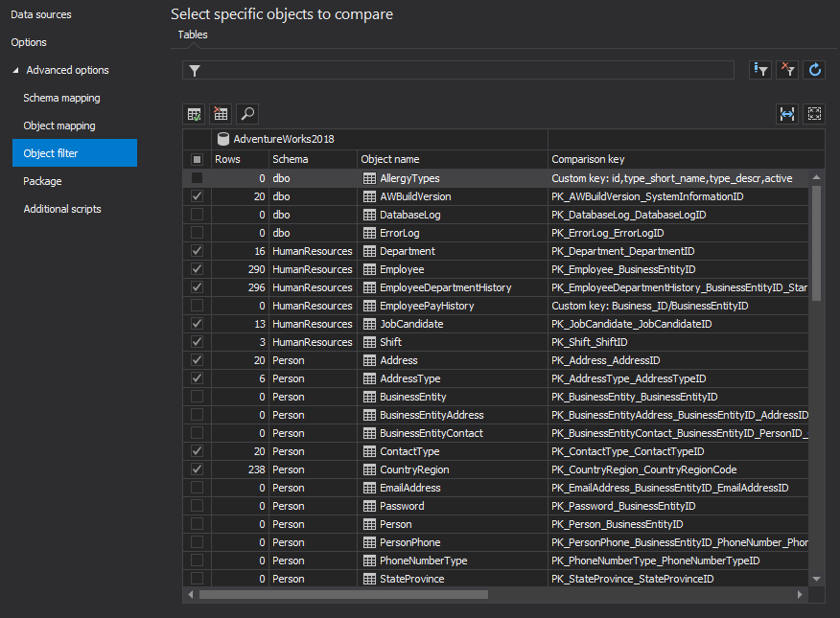Collapse the Advanced options tree node
The width and height of the screenshot is (840, 618).
coord(15,70)
